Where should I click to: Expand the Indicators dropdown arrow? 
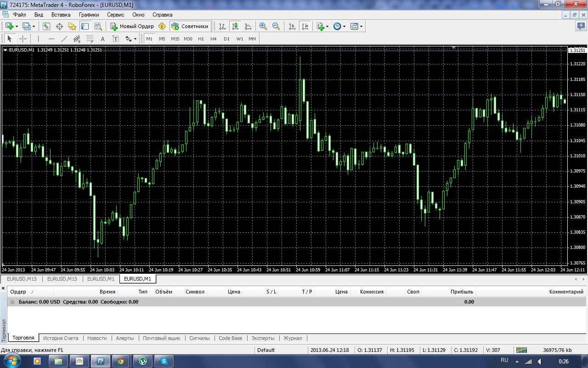[x=328, y=26]
